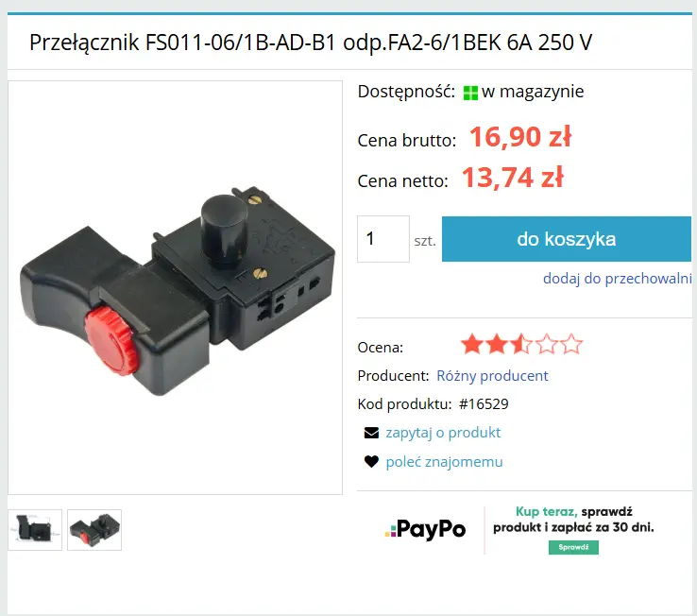
Task: Open poleć znajomemu link
Action: pos(444,462)
